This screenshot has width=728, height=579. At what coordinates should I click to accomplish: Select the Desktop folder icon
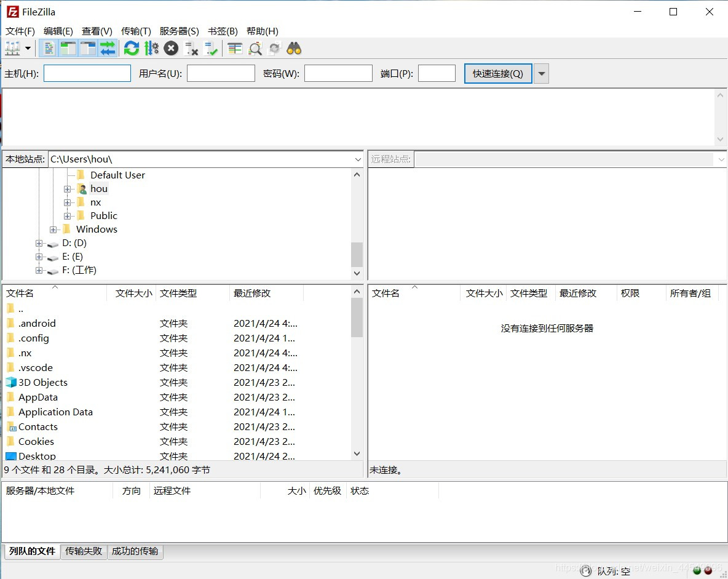point(11,456)
